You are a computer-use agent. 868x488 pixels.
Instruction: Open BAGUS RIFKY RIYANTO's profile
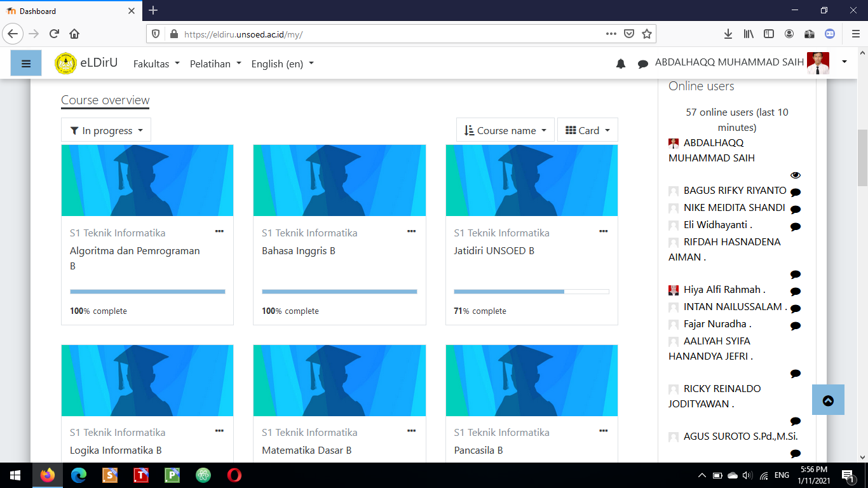tap(735, 191)
